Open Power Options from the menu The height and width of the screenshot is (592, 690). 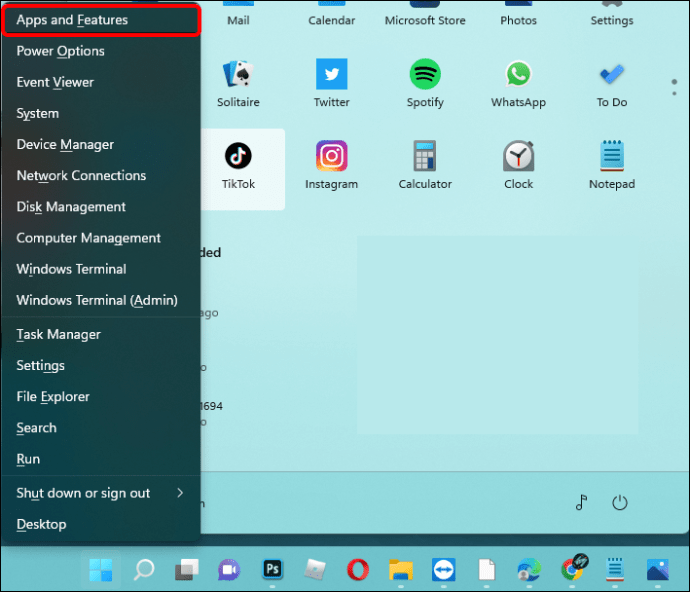coord(101,51)
